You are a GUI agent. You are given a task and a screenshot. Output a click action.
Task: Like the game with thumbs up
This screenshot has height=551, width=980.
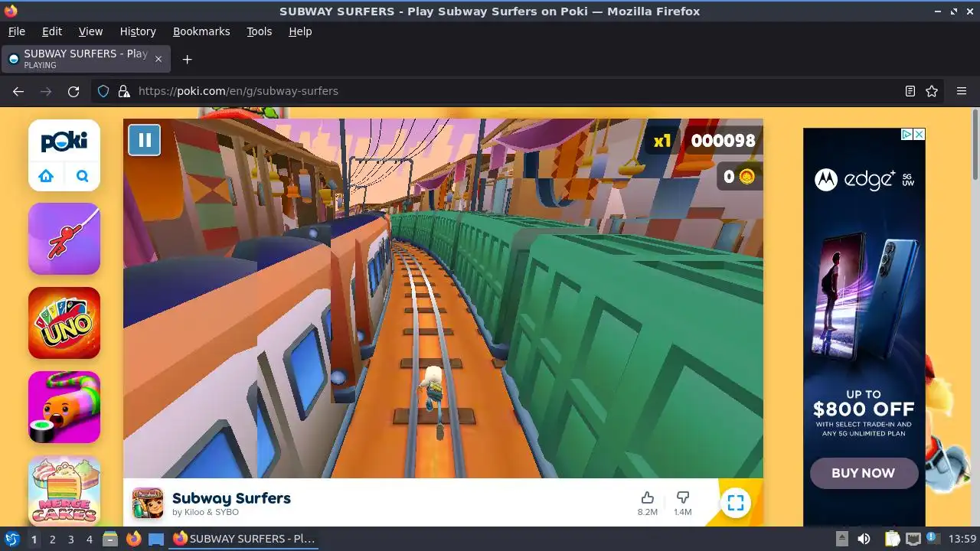click(647, 498)
